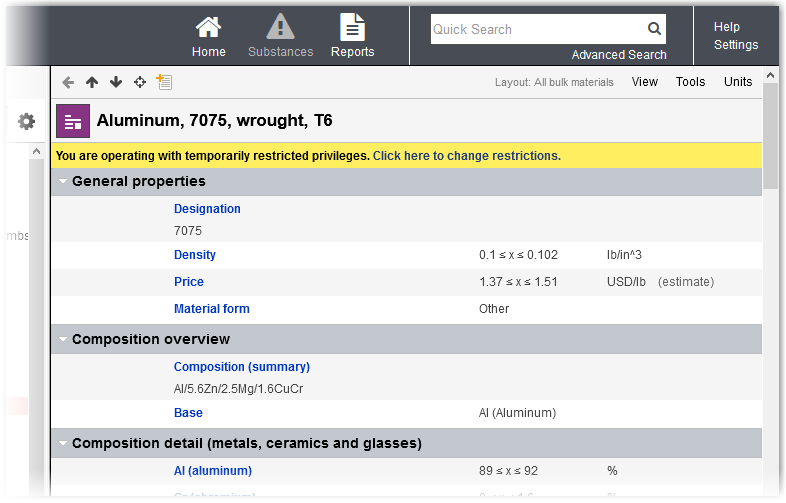Collapse the Composition detail section
The image size is (786, 503).
click(x=63, y=444)
